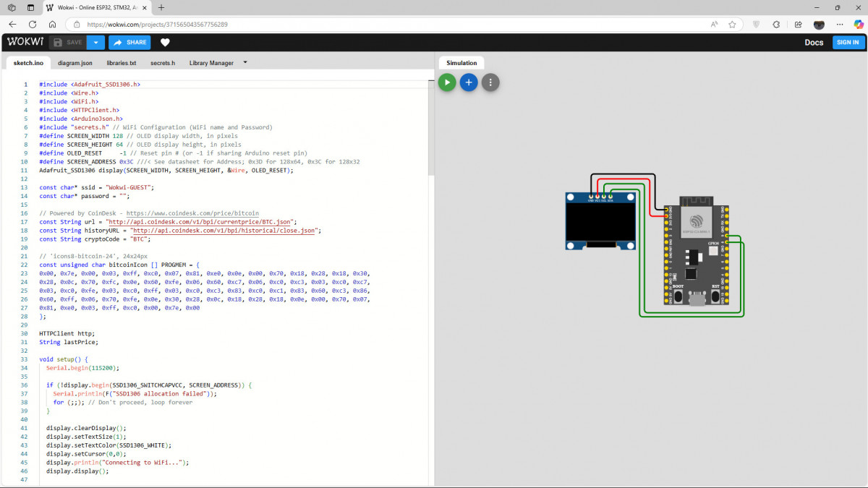Open the Docs page
Image resolution: width=868 pixels, height=488 pixels.
click(x=814, y=42)
